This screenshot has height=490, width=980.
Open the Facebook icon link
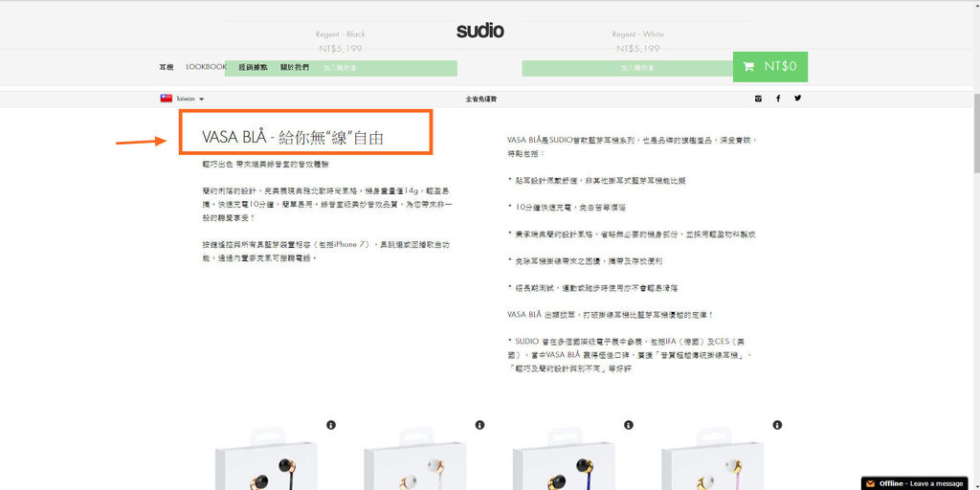coord(778,99)
